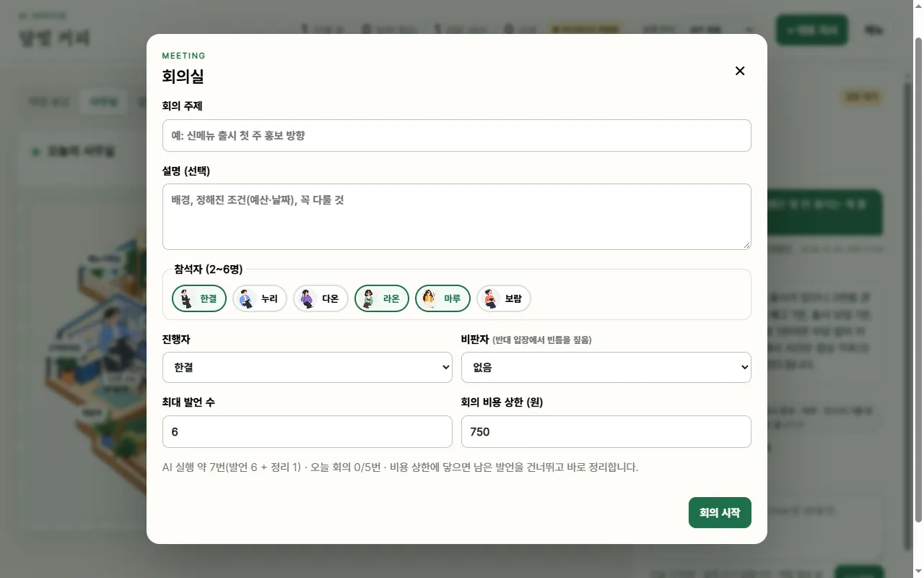Screen dimensions: 924x578
Task: Click 보람's avatar icon
Action: pyautogui.click(x=491, y=298)
